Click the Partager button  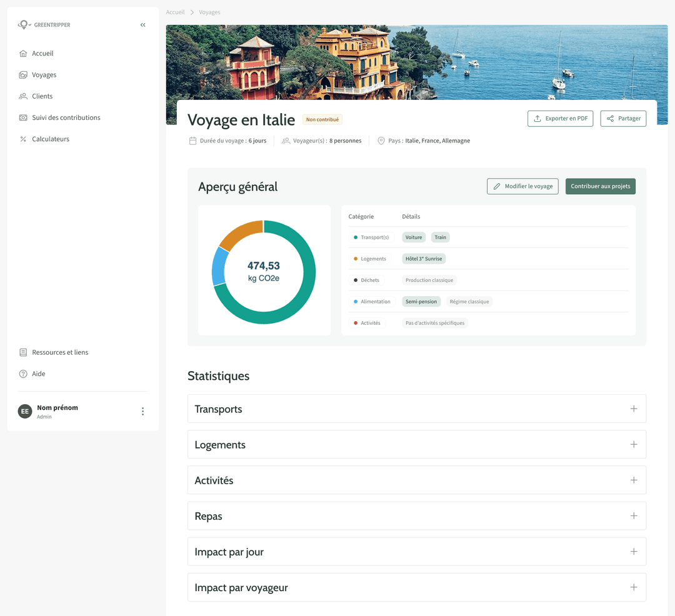pos(623,119)
